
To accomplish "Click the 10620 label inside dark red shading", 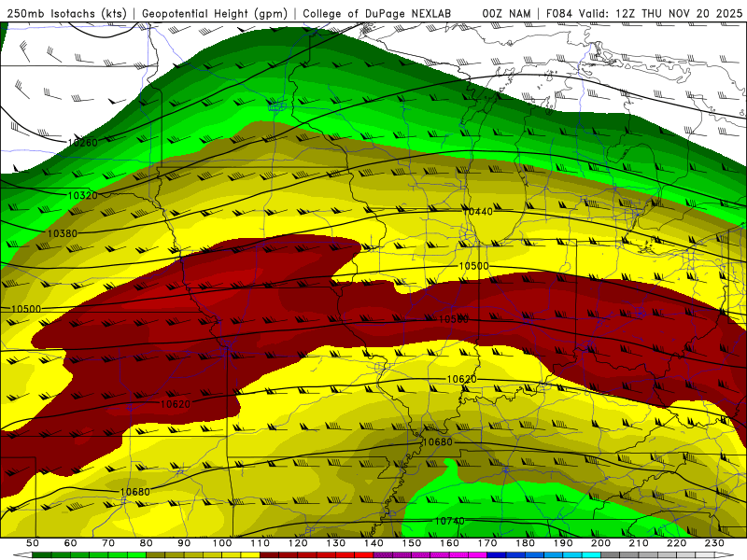I will (176, 404).
